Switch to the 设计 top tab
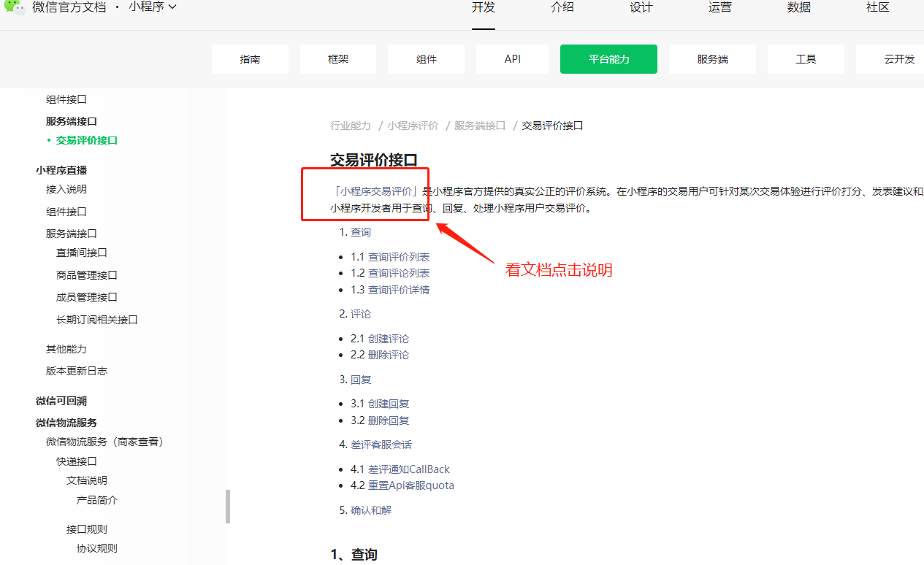The width and height of the screenshot is (924, 565). [641, 7]
